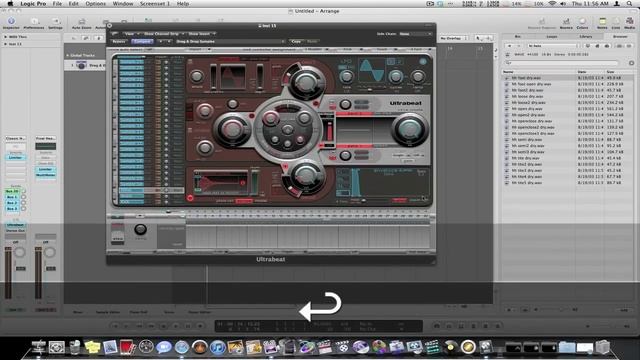Image resolution: width=640 pixels, height=360 pixels.
Task: Click the link icon in plugin header
Action: [115, 34]
